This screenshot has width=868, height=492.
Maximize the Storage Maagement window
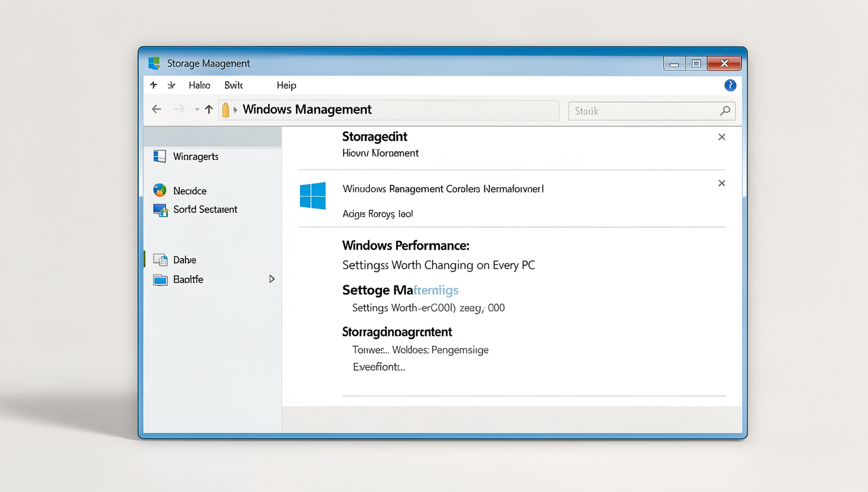point(696,64)
